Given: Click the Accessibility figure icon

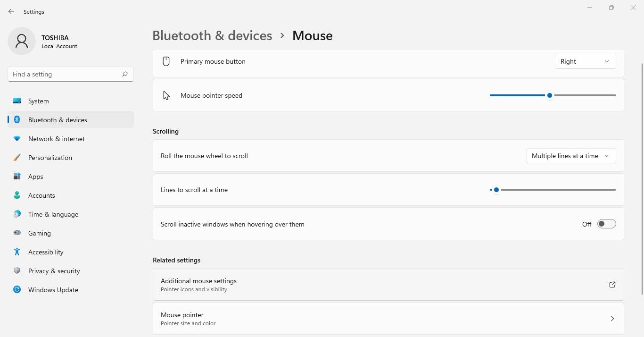Looking at the screenshot, I should click(x=17, y=252).
